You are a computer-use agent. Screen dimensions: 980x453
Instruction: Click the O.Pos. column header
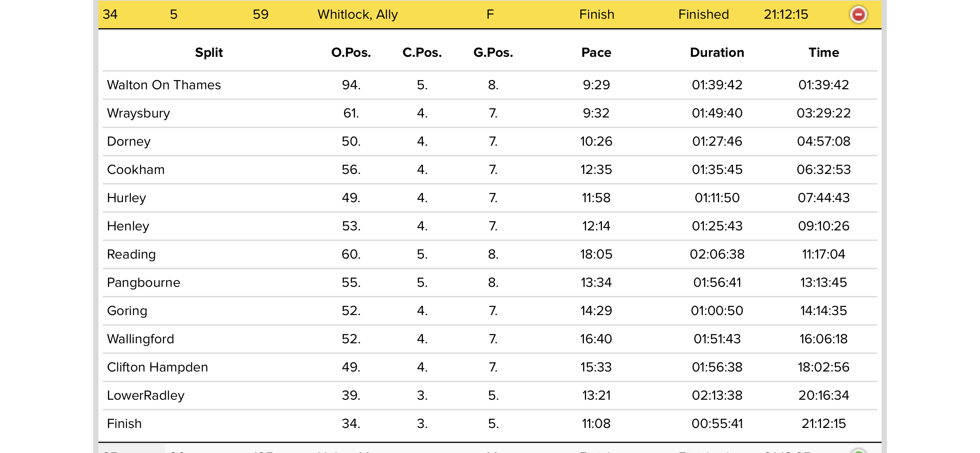pos(351,53)
